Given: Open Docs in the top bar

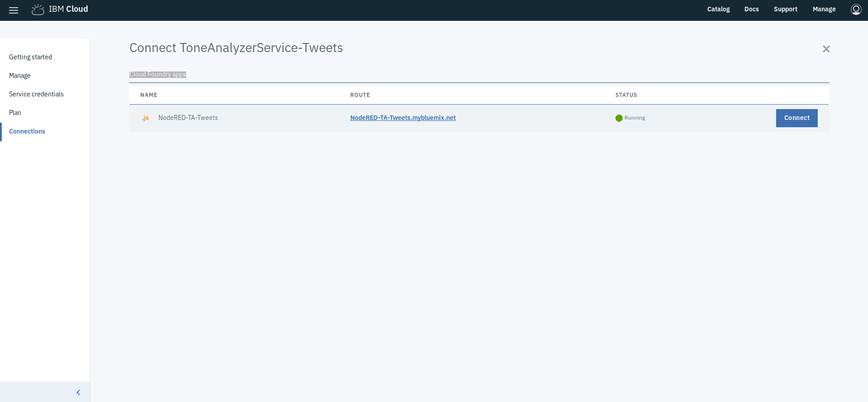Looking at the screenshot, I should coord(751,9).
